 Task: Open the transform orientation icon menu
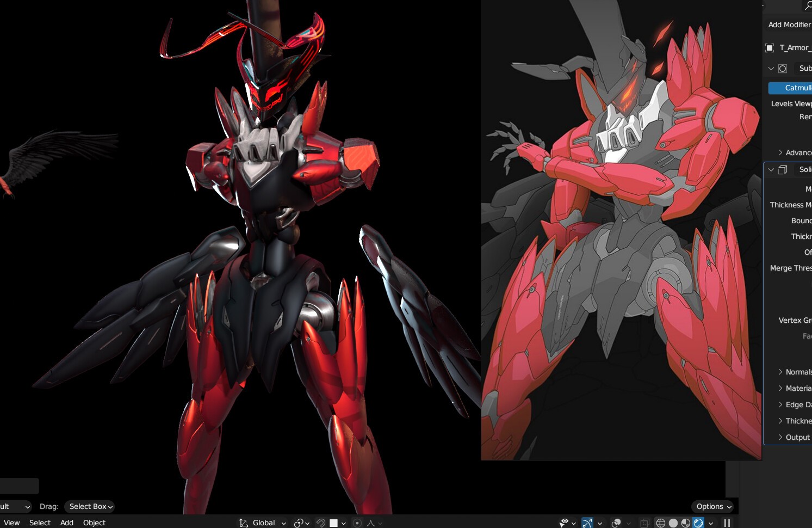click(x=243, y=523)
